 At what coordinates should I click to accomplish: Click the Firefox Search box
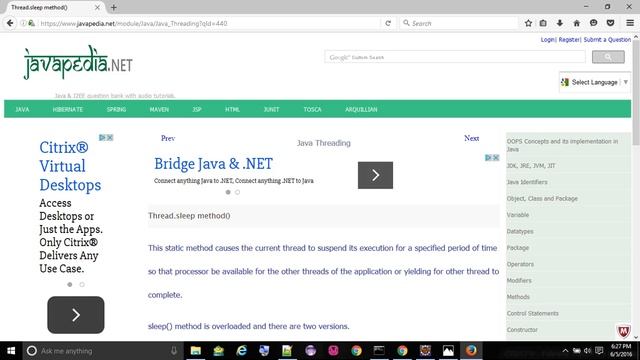459,23
